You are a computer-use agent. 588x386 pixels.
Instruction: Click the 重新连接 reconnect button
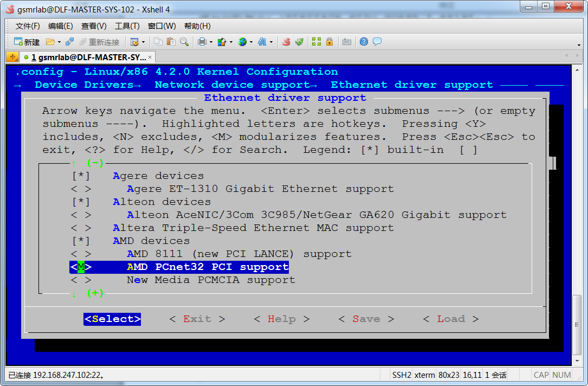[x=99, y=42]
